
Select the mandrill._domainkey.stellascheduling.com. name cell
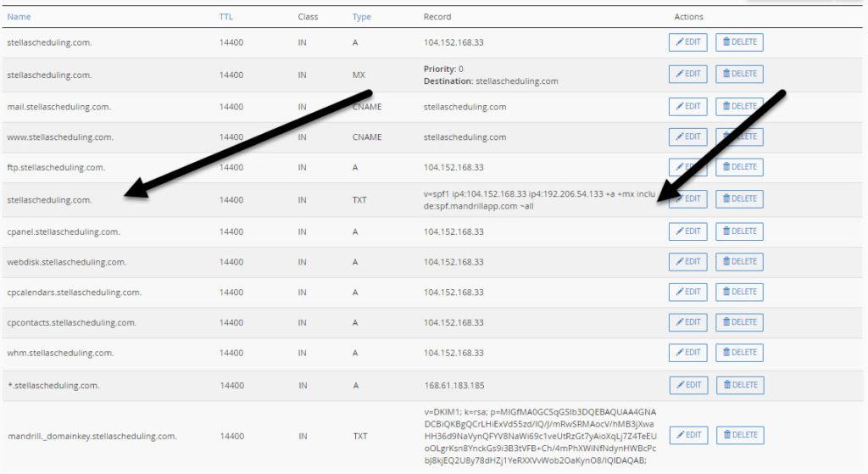pos(92,437)
